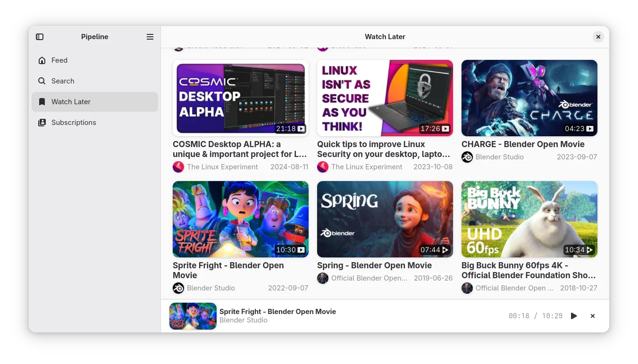Click Official Blender Open avatar under Spring
This screenshot has height=364, width=638.
coord(323,278)
